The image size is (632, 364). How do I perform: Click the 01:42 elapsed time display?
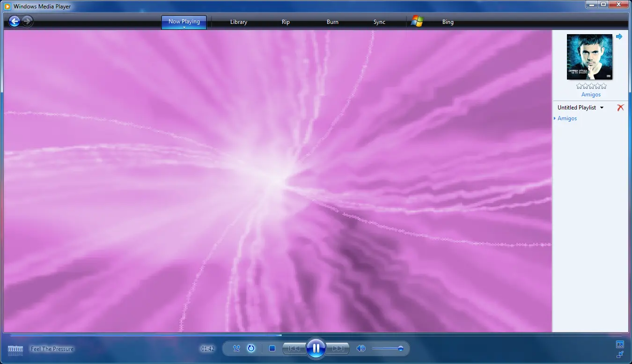coord(207,349)
